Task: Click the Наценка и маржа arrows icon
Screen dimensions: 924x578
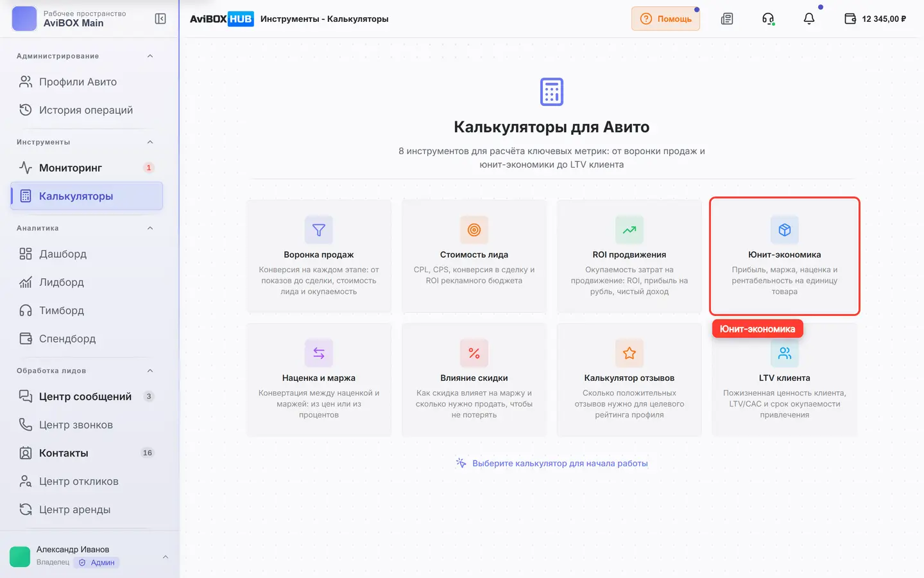Action: [x=319, y=353]
